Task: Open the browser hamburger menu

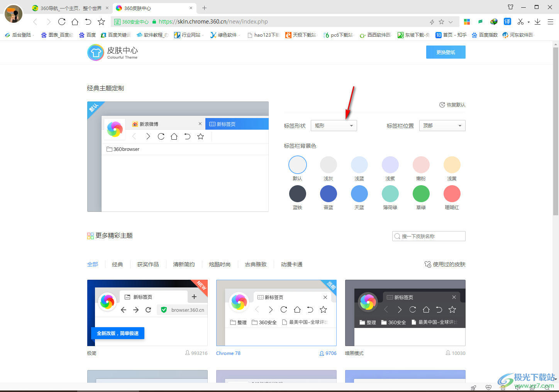Action: (551, 22)
